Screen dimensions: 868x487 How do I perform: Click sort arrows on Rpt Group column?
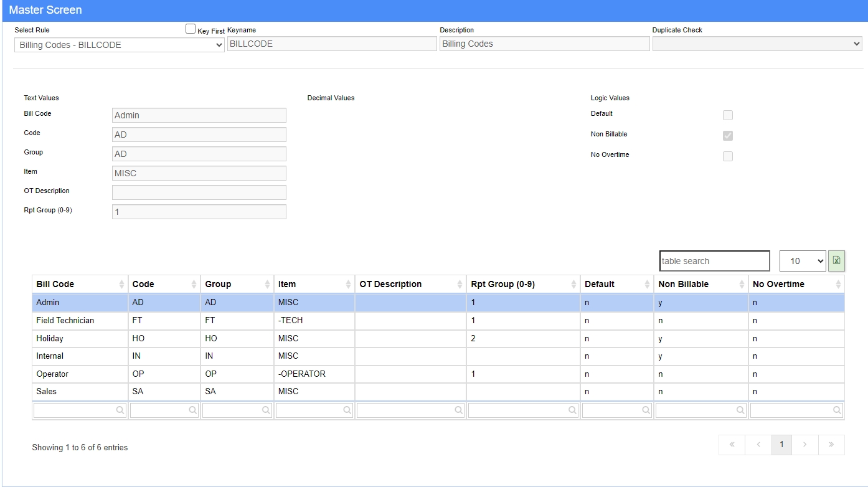(x=573, y=285)
